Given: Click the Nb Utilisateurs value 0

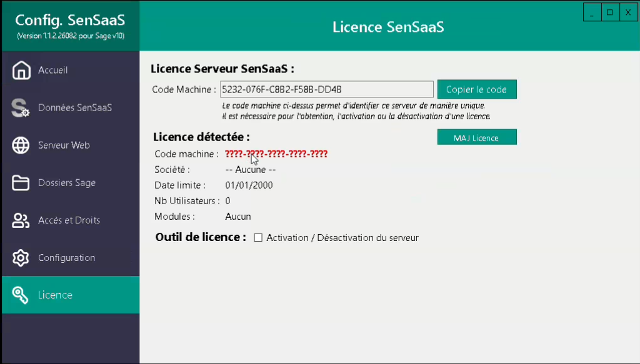Looking at the screenshot, I should click(x=227, y=201).
